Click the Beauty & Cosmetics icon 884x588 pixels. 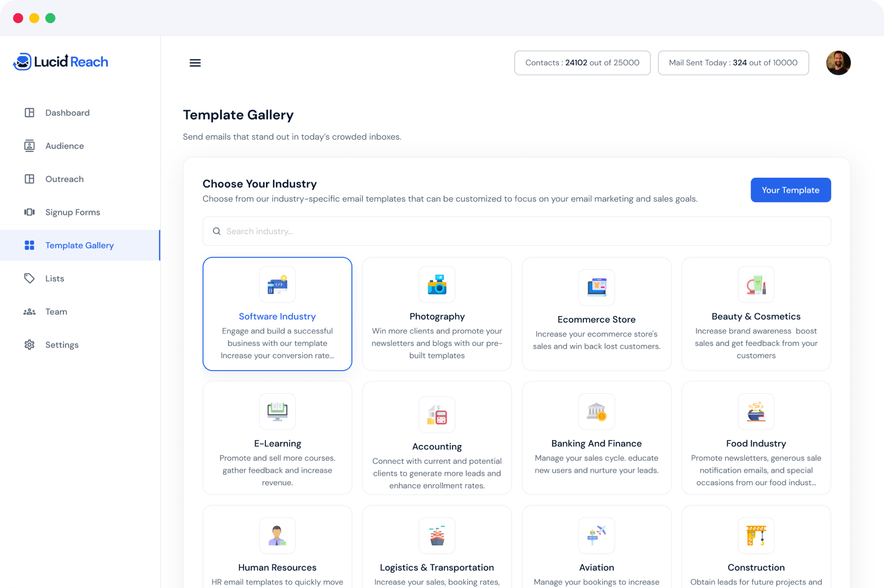coord(756,285)
